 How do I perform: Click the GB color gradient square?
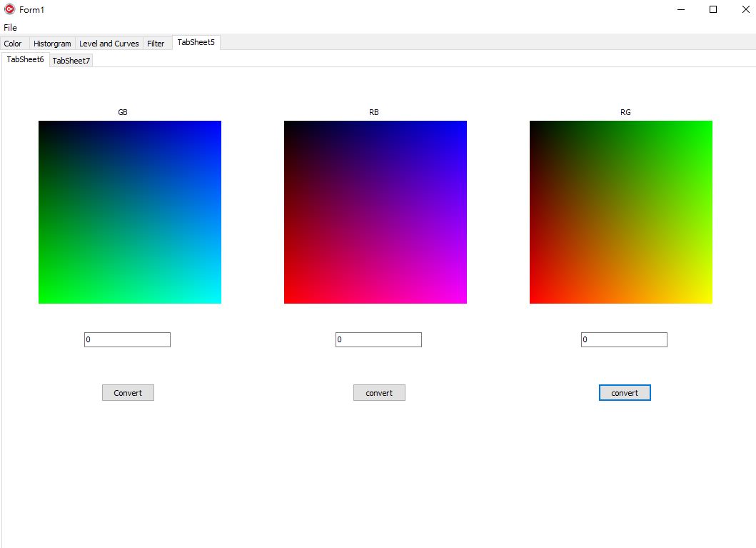click(x=130, y=212)
